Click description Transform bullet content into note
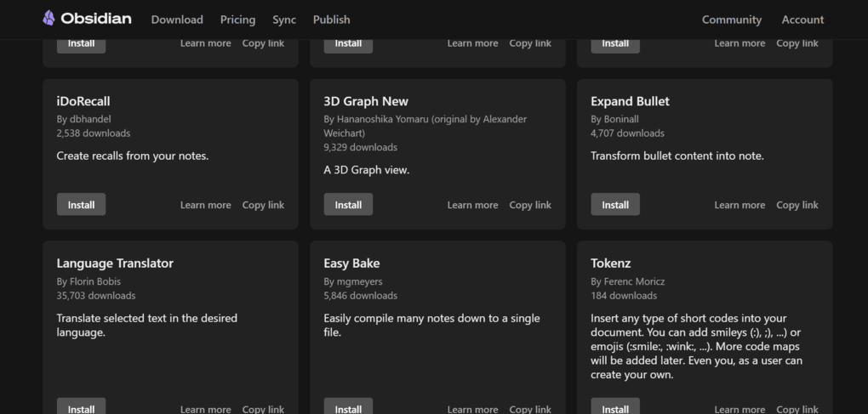The image size is (868, 414). (x=677, y=156)
